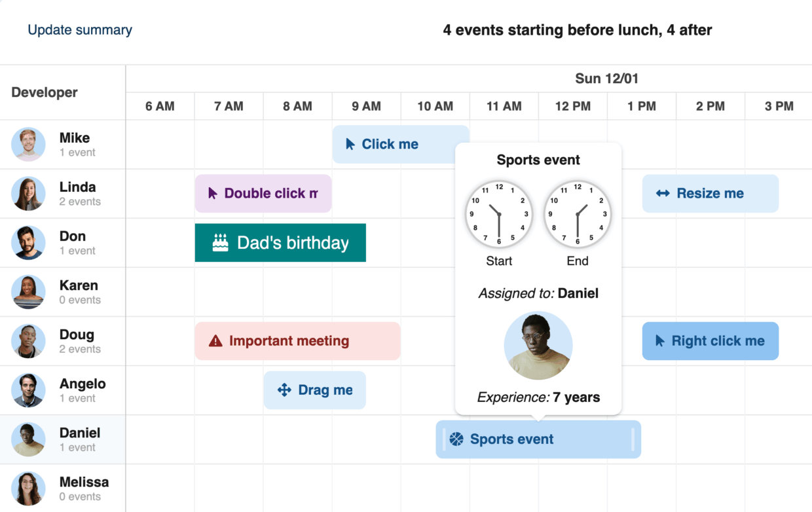
Task: Click the left resize handle of Sports event
Action: pos(444,439)
